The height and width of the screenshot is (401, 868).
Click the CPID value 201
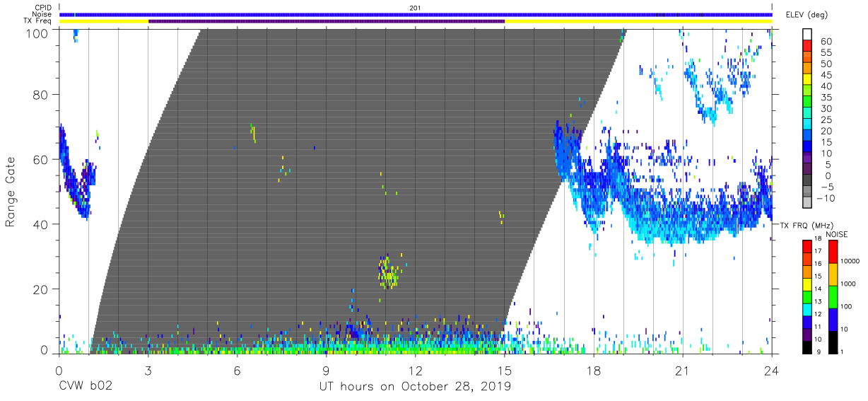point(415,7)
